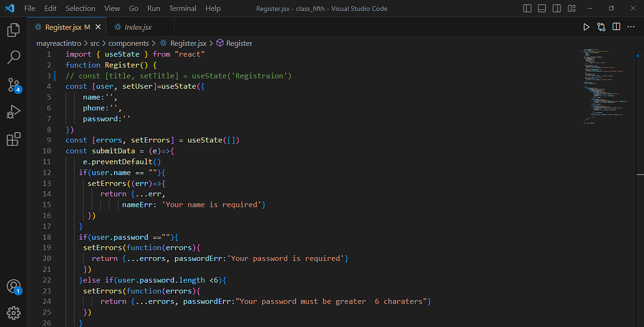Image resolution: width=644 pixels, height=327 pixels.
Task: Open the Explorer icon in the Activity Bar
Action: (13, 30)
